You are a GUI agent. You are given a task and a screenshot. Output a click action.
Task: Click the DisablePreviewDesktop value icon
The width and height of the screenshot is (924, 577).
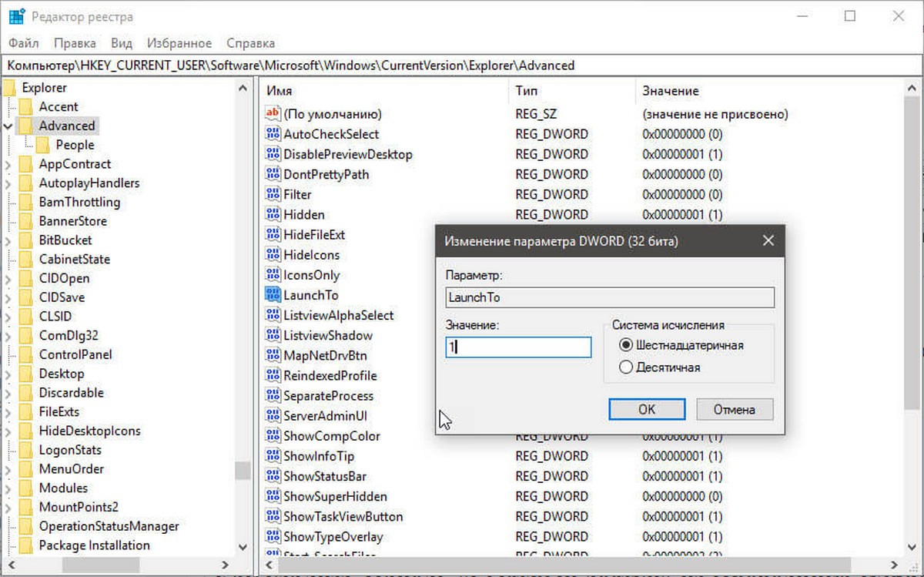coord(273,154)
